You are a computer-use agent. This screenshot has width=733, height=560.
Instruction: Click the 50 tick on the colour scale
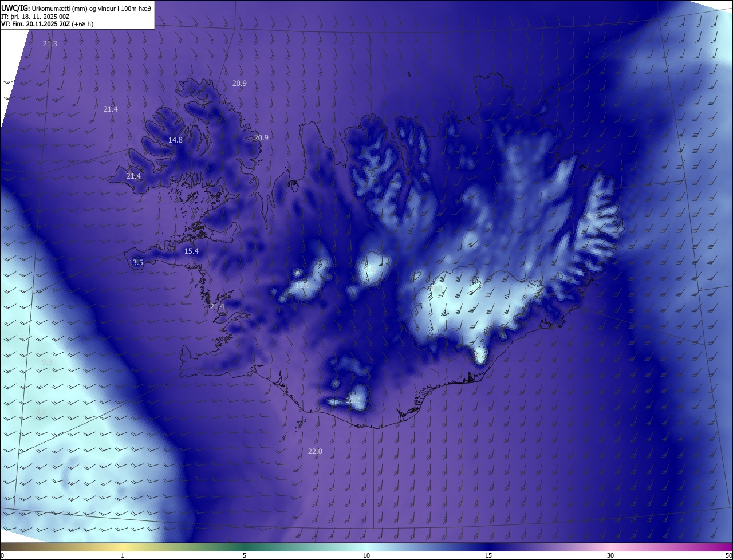[x=728, y=556]
